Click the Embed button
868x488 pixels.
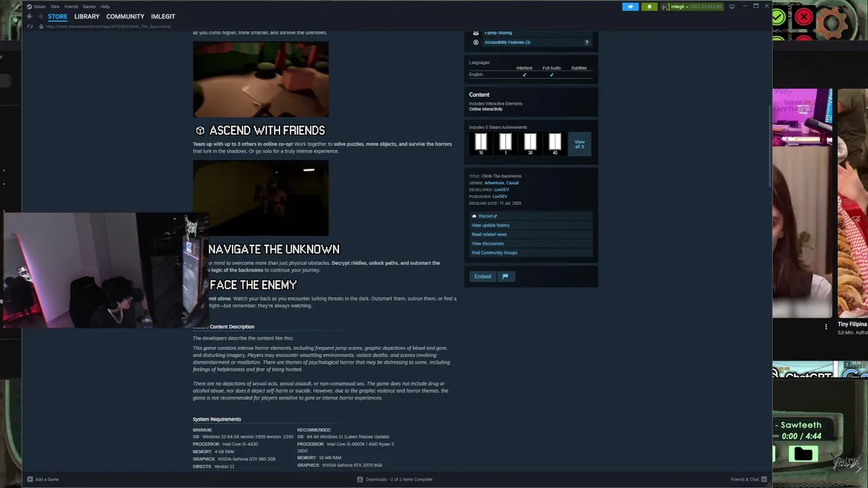pyautogui.click(x=483, y=277)
